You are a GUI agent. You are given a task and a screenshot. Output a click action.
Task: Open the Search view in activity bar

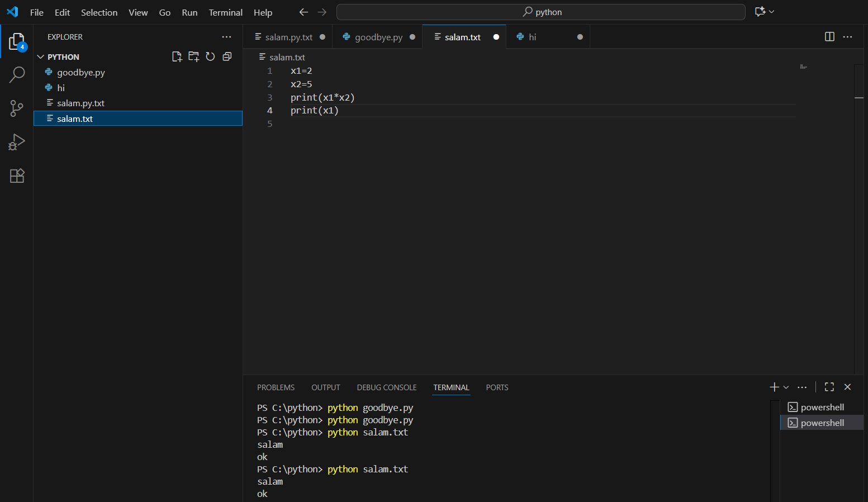pyautogui.click(x=17, y=74)
